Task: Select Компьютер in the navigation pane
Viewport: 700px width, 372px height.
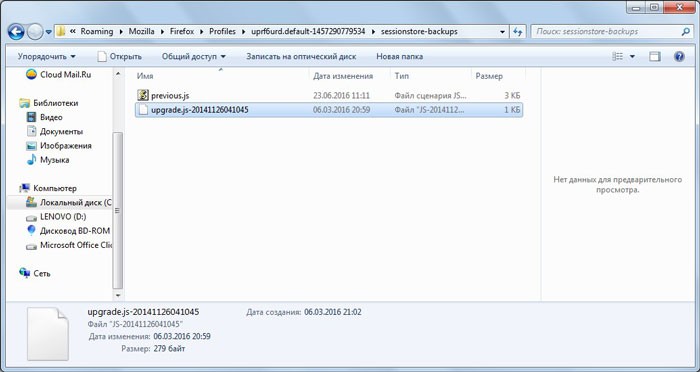Action: pyautogui.click(x=48, y=188)
